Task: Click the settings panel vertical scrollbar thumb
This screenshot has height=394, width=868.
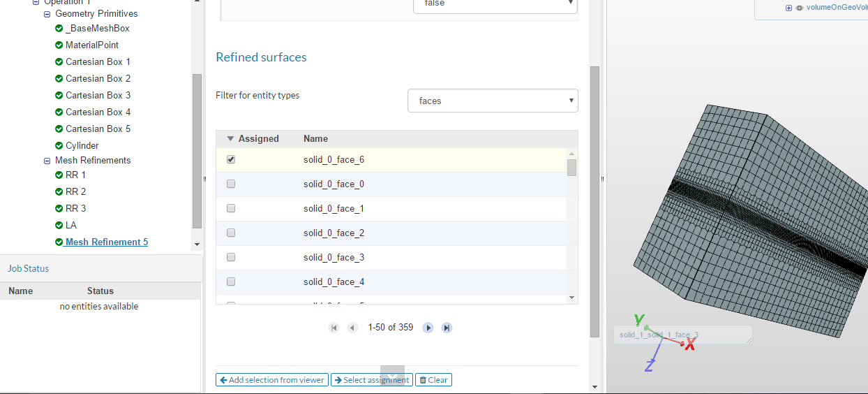Action: point(594,202)
